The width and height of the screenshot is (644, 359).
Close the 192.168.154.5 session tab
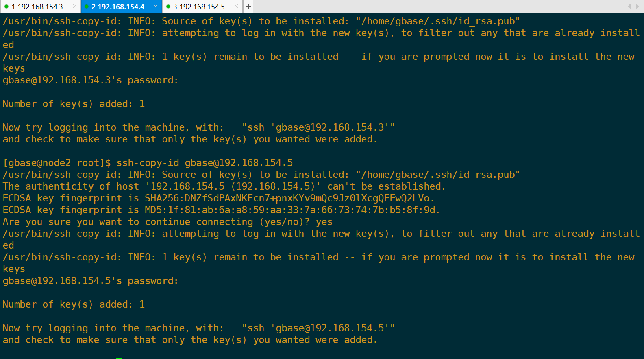coord(236,7)
